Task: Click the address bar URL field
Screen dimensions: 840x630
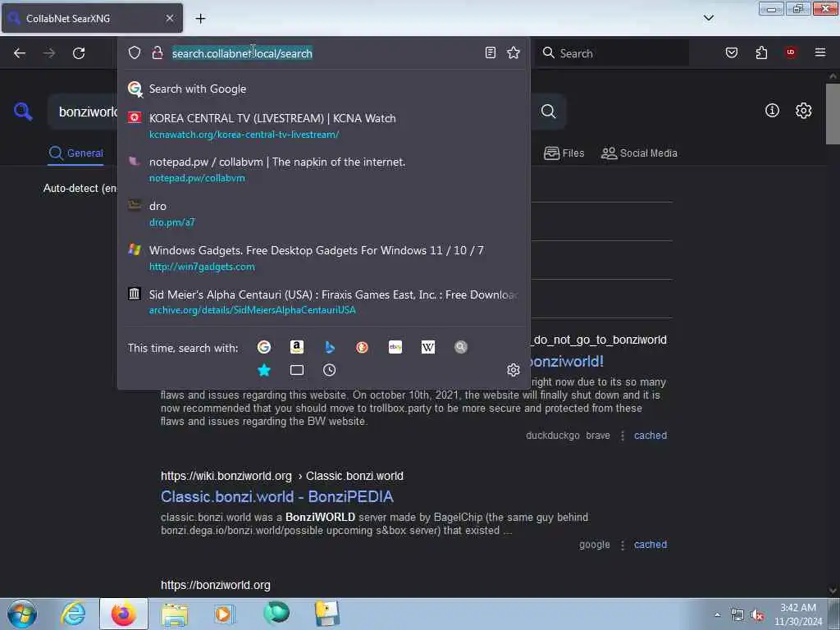Action: [x=323, y=53]
